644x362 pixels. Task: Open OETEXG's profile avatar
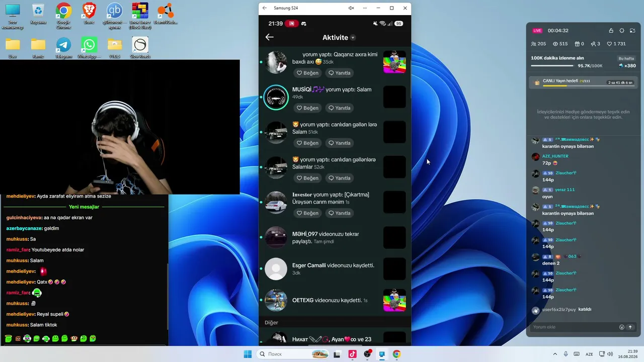click(276, 300)
